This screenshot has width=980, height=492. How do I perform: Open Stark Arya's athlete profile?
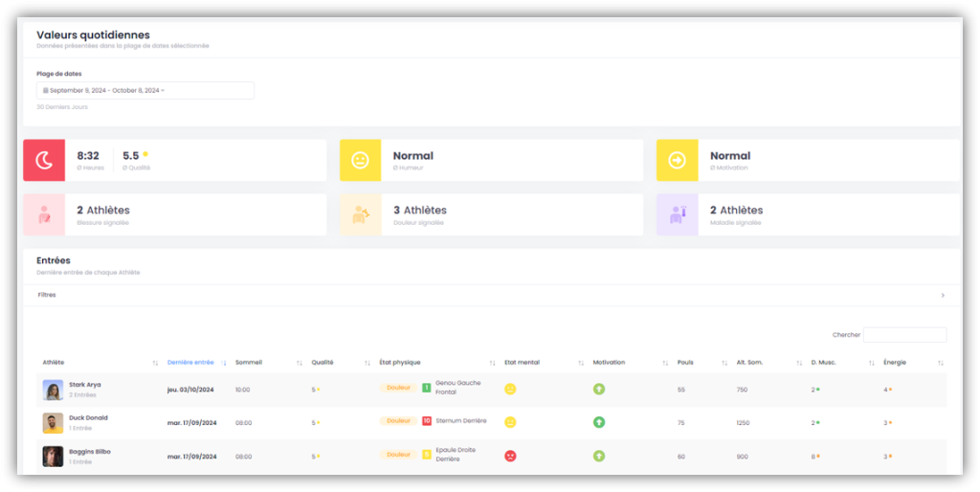pyautogui.click(x=84, y=384)
